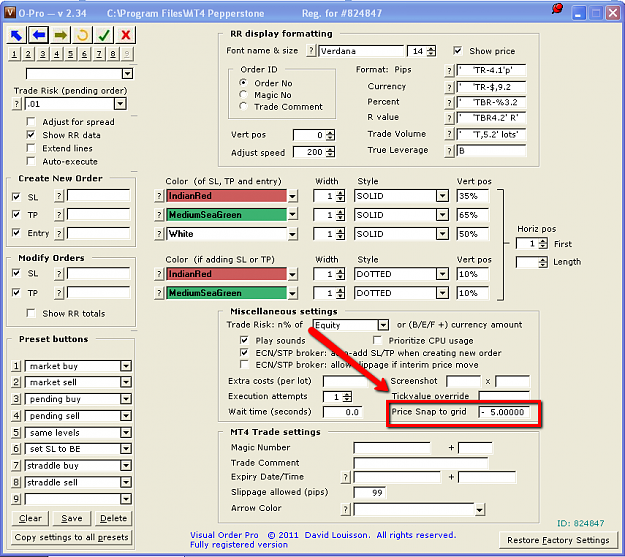Open Trade Risk value dropdown
The image size is (625, 557).
coord(120,104)
